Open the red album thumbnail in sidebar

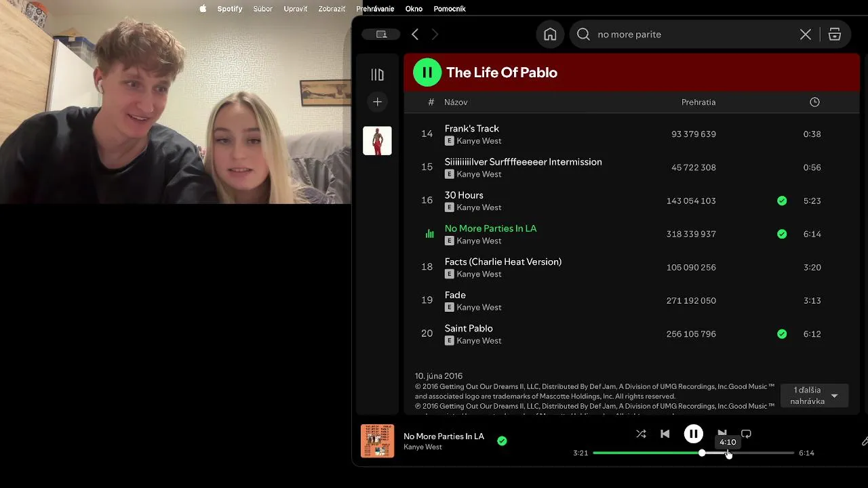coord(377,141)
